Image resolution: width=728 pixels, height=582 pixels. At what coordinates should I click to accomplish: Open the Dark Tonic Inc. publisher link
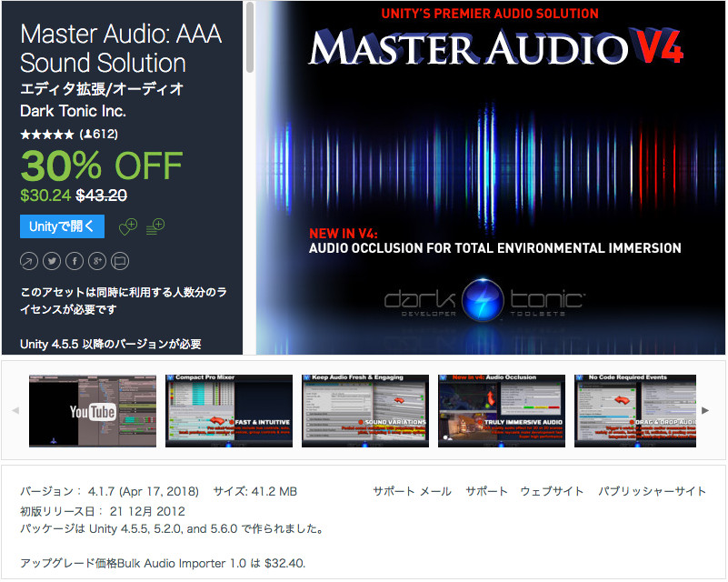pos(73,111)
